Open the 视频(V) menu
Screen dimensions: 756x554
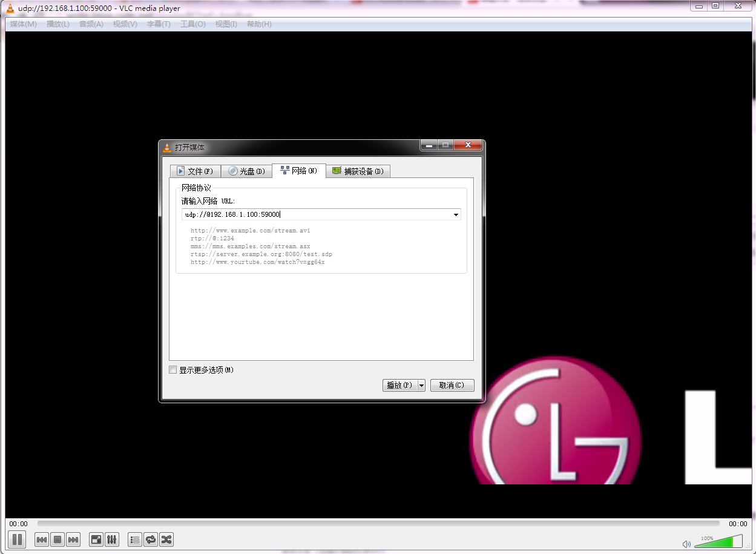coord(125,24)
